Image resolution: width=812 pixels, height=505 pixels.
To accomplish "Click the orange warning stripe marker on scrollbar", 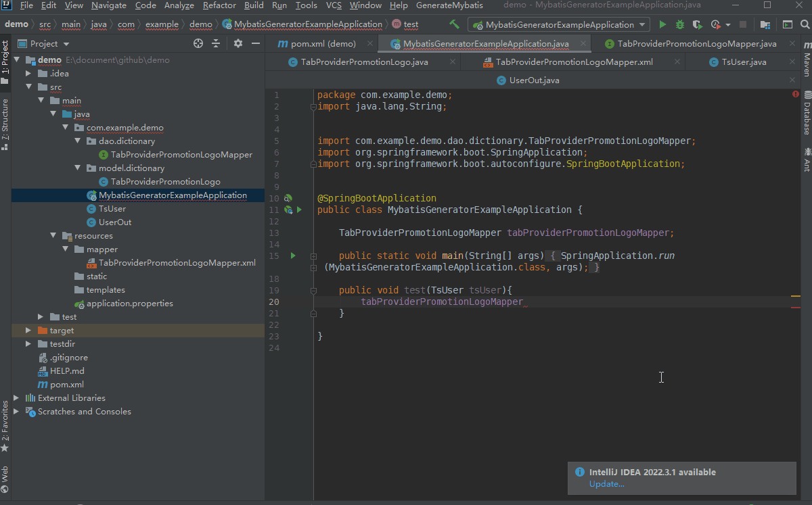I will point(796,296).
